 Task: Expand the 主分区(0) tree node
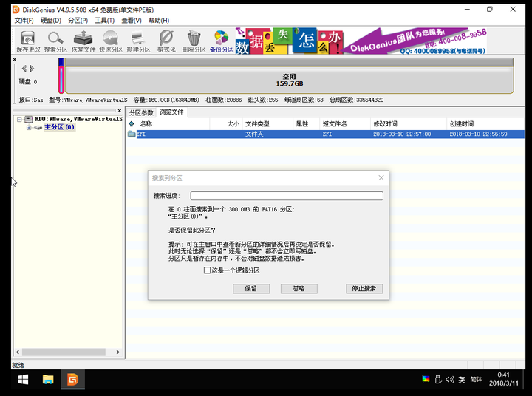(x=29, y=128)
